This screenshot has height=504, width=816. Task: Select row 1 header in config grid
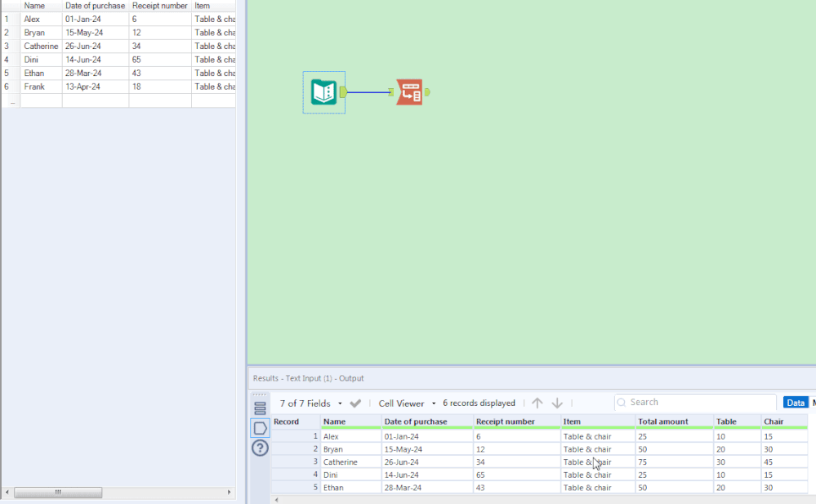click(x=11, y=19)
